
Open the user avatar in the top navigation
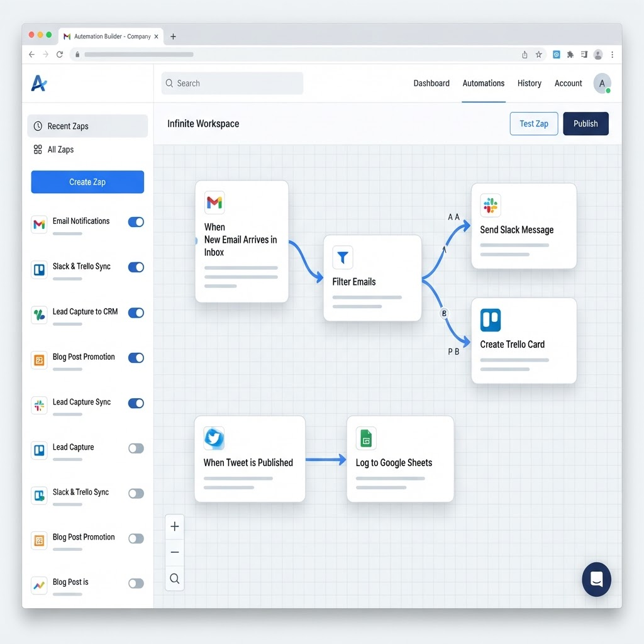pos(602,84)
